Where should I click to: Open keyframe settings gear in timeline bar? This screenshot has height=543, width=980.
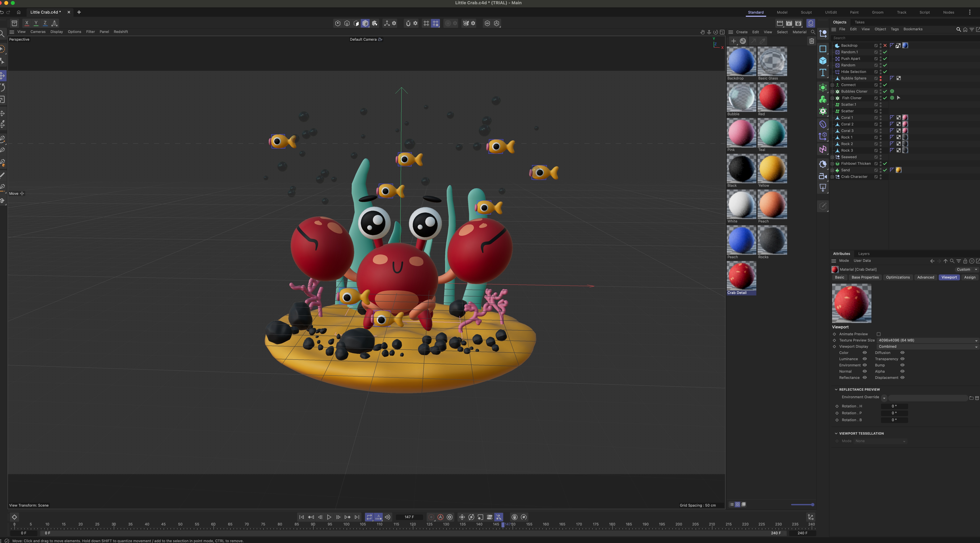tap(450, 517)
